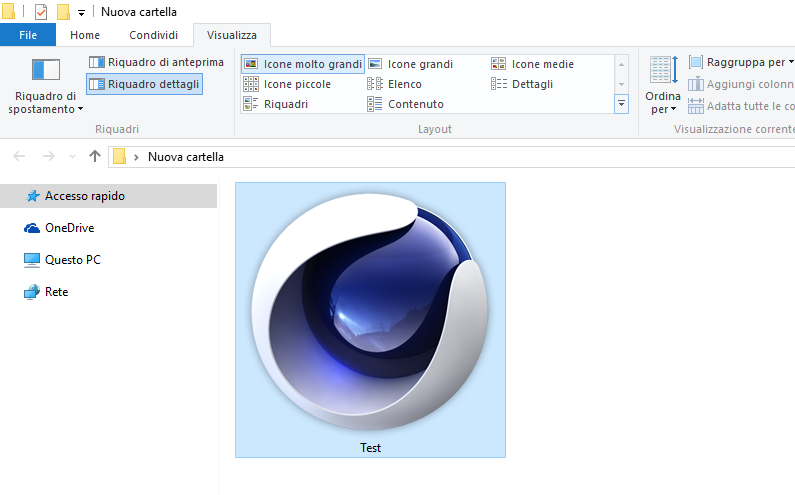
Task: Select Dettagli layout
Action: (x=522, y=84)
